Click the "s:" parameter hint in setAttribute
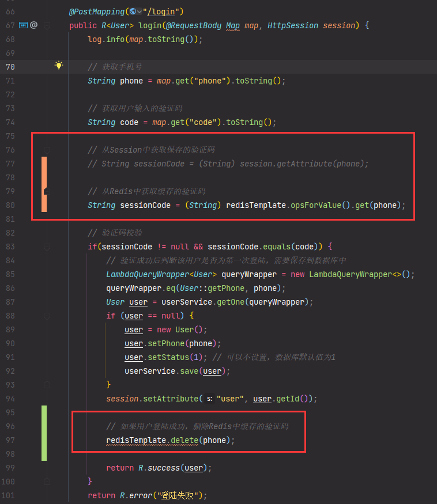The width and height of the screenshot is (437, 504). point(209,399)
